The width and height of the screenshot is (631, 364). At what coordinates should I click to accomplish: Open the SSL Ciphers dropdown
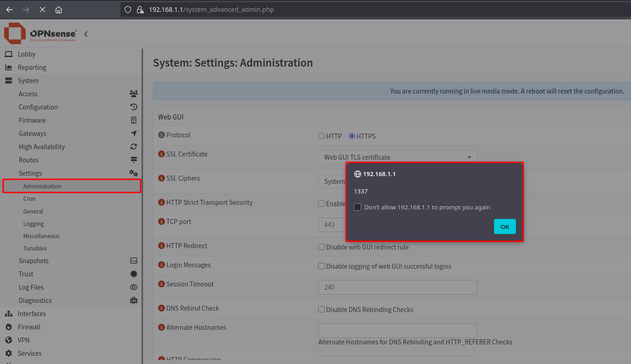[331, 182]
